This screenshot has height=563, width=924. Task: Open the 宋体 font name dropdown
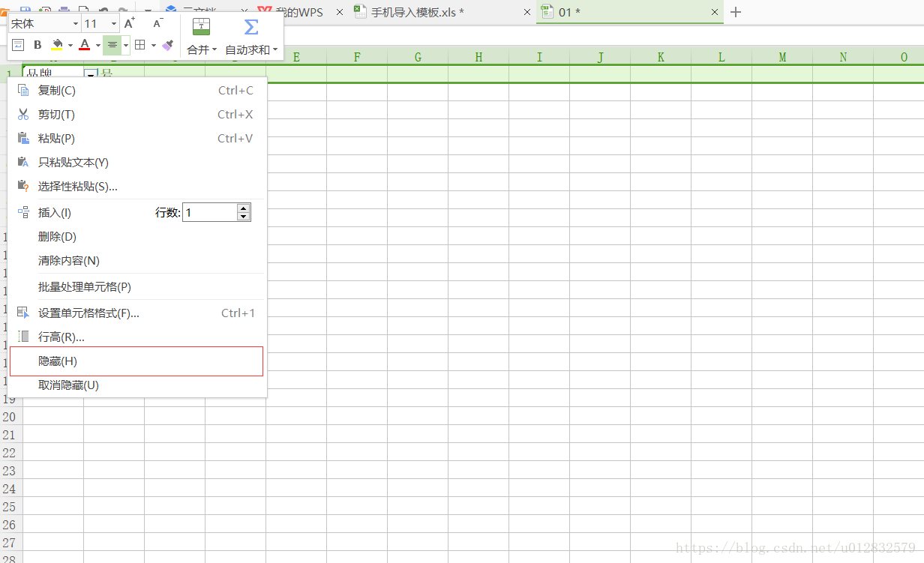[76, 24]
